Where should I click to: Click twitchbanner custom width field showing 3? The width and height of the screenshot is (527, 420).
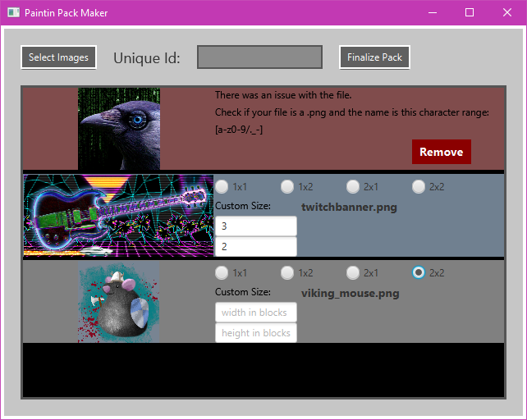click(256, 226)
